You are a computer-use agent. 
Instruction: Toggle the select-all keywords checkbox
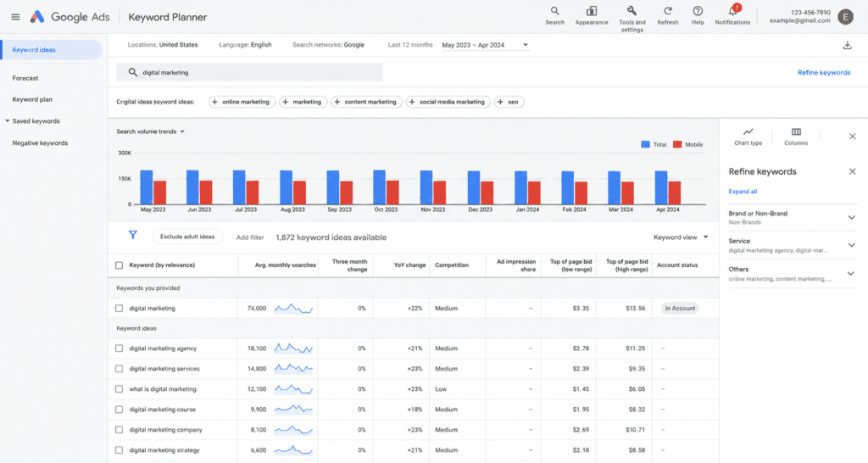coord(119,265)
